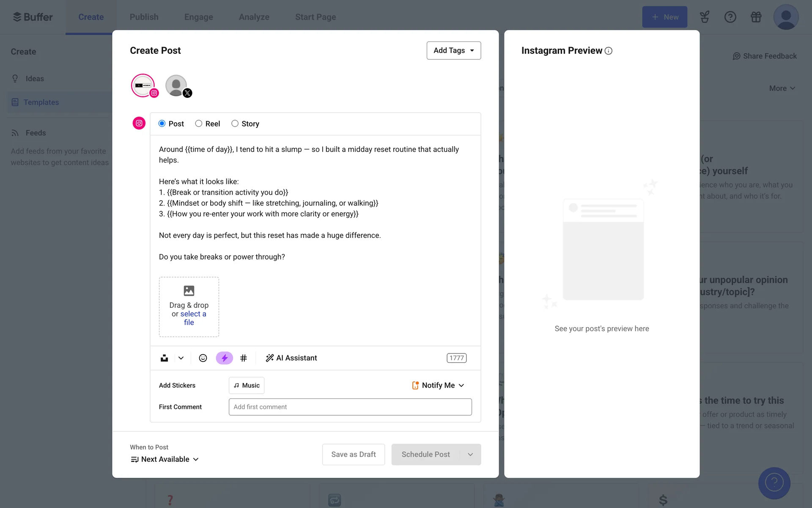Click the help question mark in header
The width and height of the screenshot is (812, 508).
pos(730,17)
